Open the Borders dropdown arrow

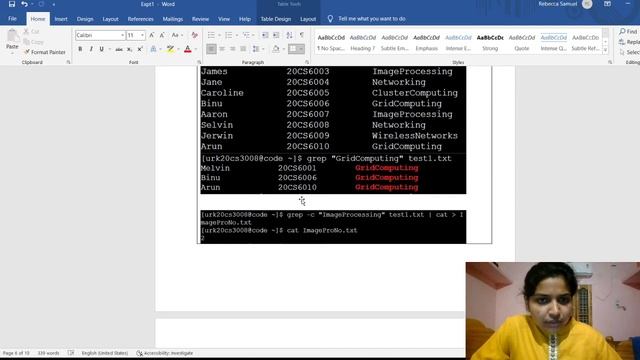coord(301,49)
